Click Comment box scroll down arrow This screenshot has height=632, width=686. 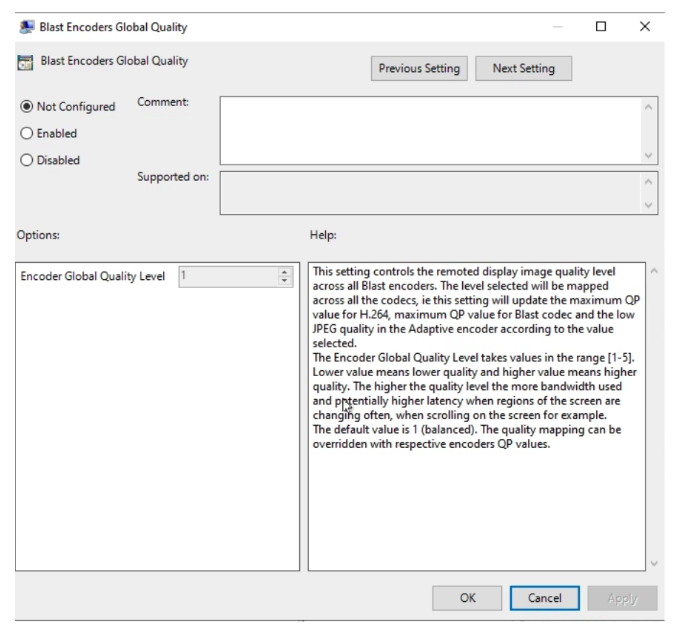[649, 155]
